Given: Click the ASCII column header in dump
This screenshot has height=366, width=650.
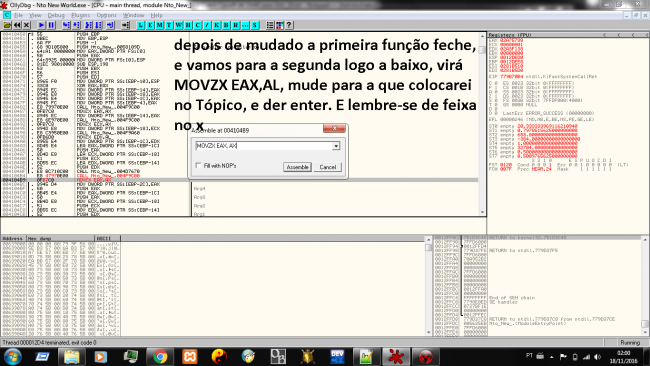Looking at the screenshot, I should (x=108, y=238).
